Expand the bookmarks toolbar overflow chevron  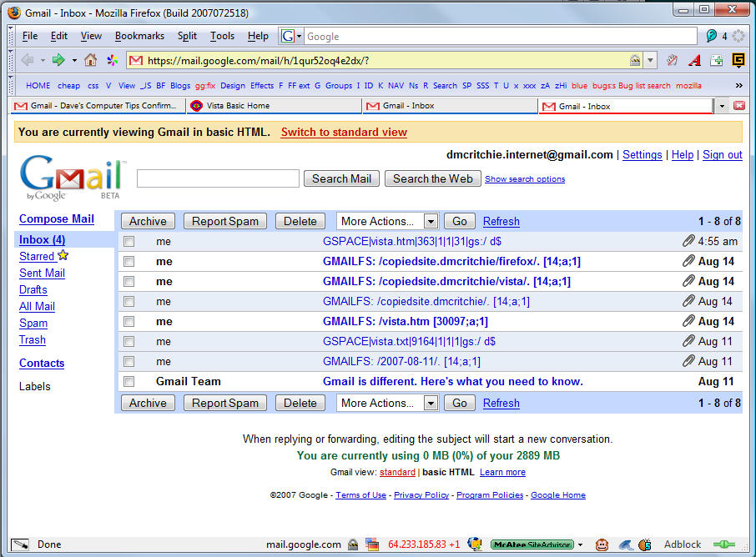coord(738,85)
